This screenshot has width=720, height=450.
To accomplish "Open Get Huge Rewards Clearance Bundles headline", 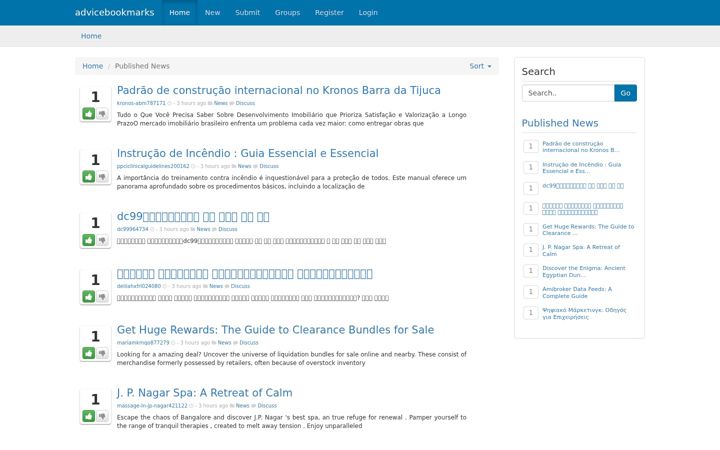I will 276,330.
